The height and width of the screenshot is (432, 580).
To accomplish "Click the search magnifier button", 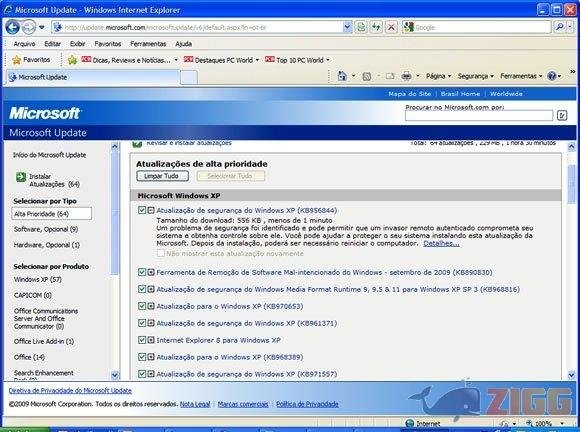I will (x=560, y=27).
